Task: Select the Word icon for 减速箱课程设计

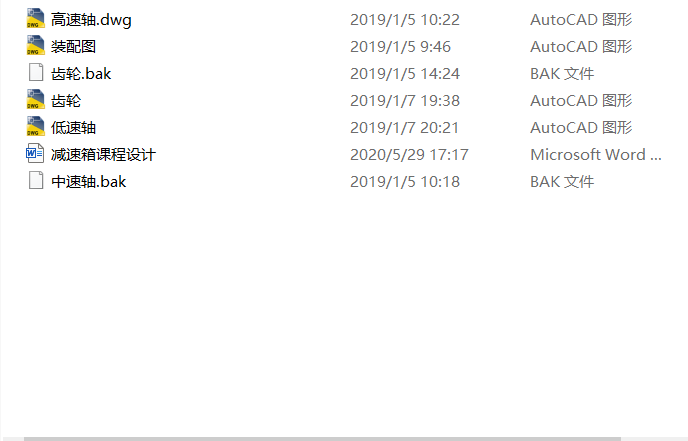Action: (x=36, y=154)
